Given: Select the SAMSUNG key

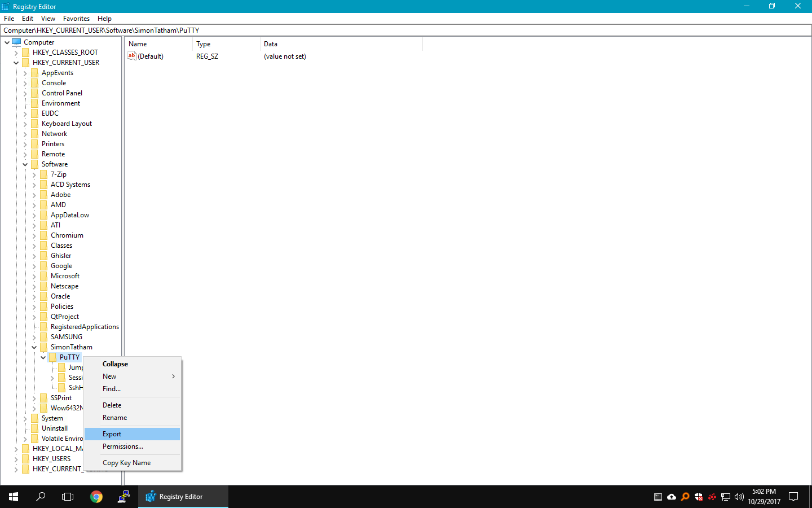Looking at the screenshot, I should 66,337.
